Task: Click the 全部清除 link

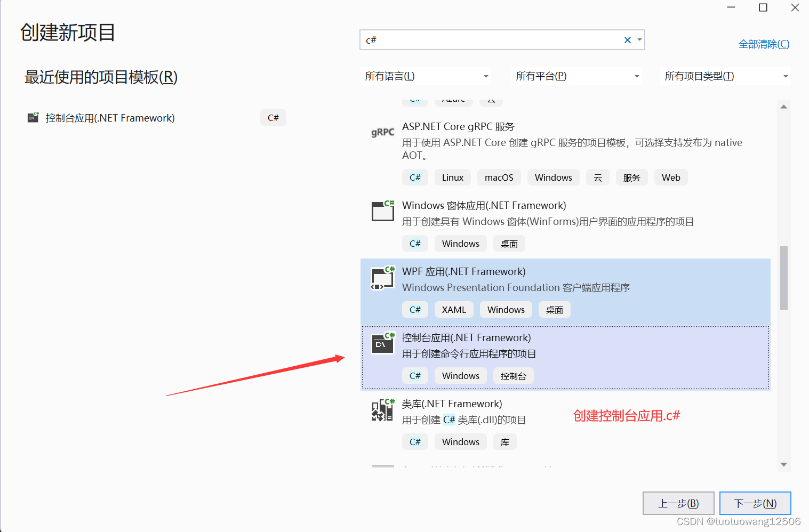Action: click(764, 44)
